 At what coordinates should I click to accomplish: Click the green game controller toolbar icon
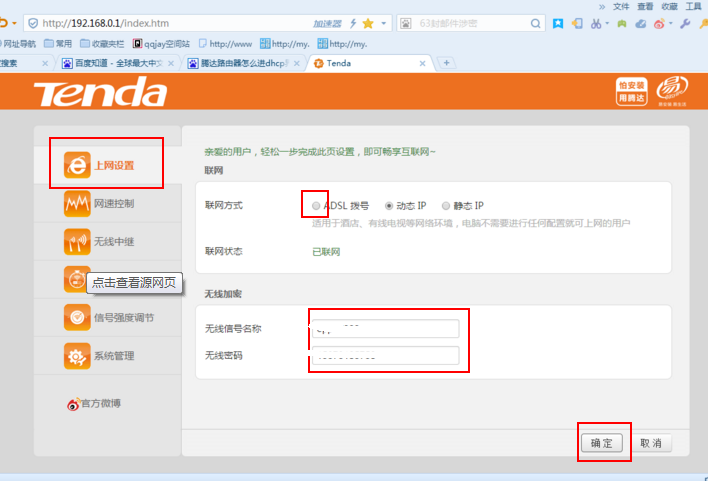622,23
